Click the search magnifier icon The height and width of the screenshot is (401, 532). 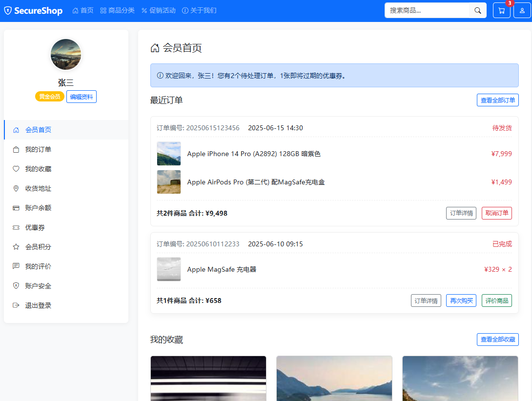coord(477,11)
